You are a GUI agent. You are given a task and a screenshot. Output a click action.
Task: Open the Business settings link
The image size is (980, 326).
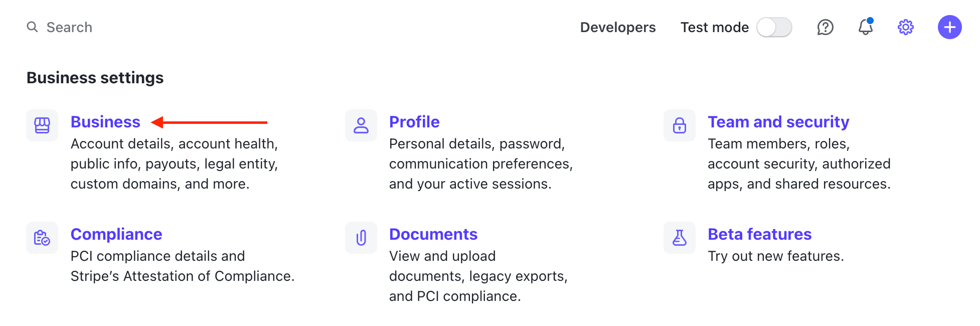tap(105, 122)
